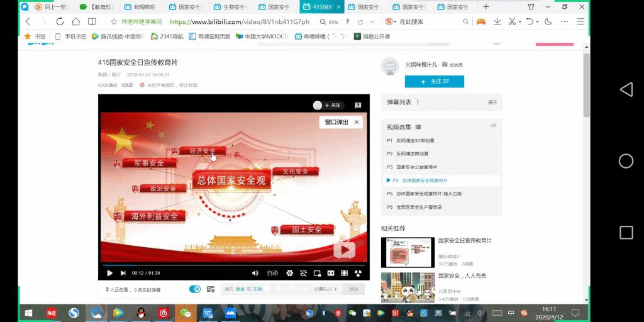Click the bilibili URL address field
644x322 pixels.
[x=240, y=22]
